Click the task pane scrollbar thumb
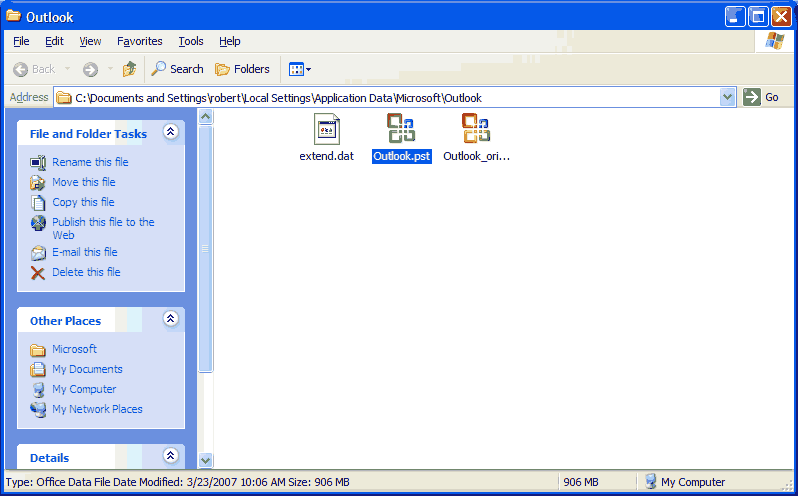 coord(206,249)
